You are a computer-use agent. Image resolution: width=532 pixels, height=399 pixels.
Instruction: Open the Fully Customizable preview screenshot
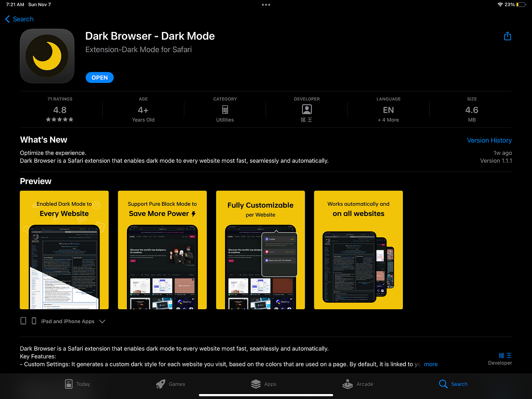pos(260,250)
